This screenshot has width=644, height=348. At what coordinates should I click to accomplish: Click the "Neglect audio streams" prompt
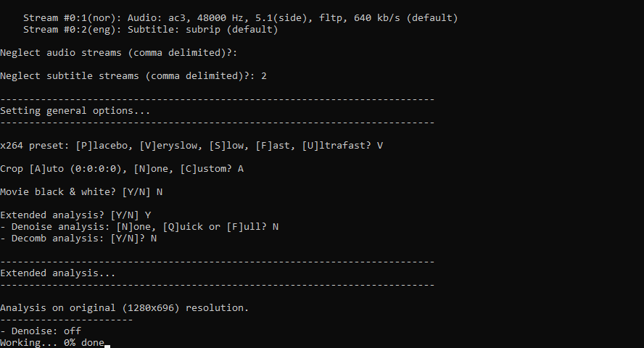tap(119, 53)
